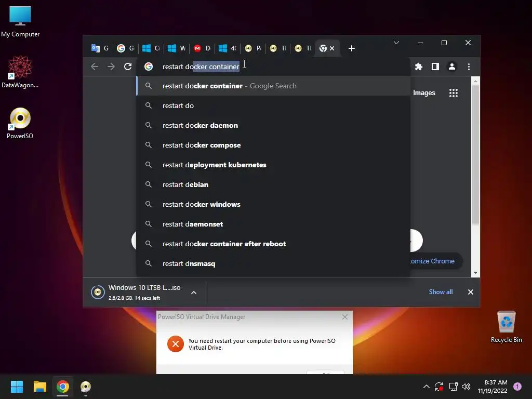Select suggestion 'restart dnsmasq'

[x=273, y=263]
